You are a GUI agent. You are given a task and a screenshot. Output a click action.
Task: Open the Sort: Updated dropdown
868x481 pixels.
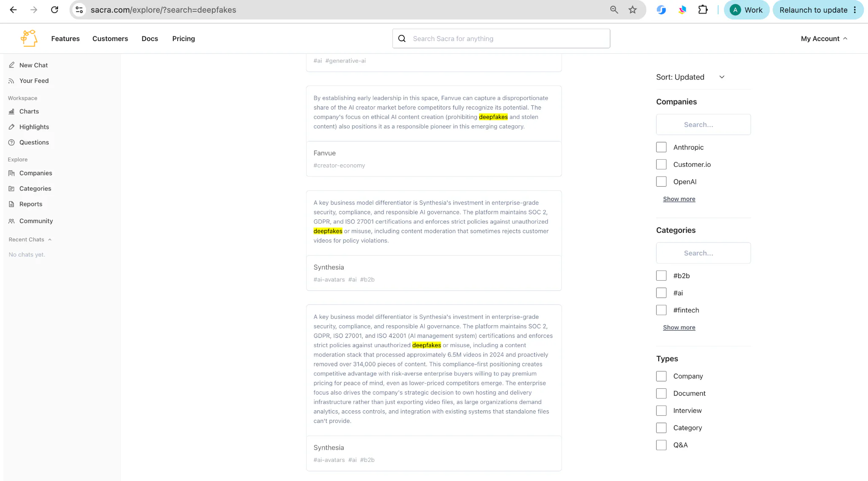pyautogui.click(x=690, y=77)
